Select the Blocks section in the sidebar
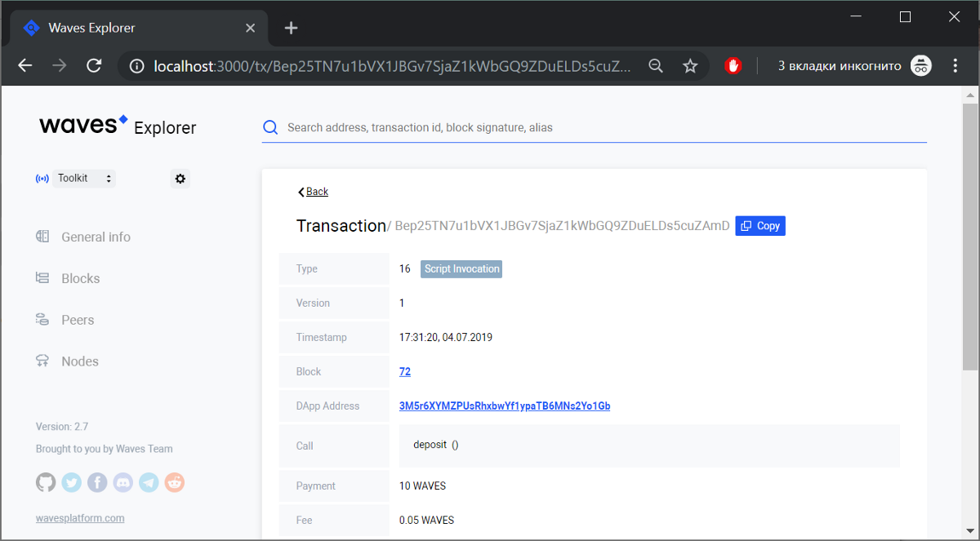Screen dimensions: 980x541 coord(82,277)
